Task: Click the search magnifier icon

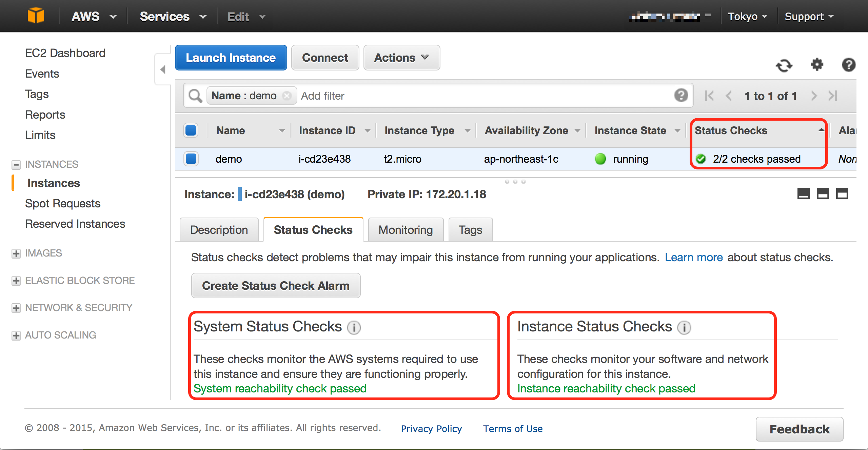Action: (195, 96)
